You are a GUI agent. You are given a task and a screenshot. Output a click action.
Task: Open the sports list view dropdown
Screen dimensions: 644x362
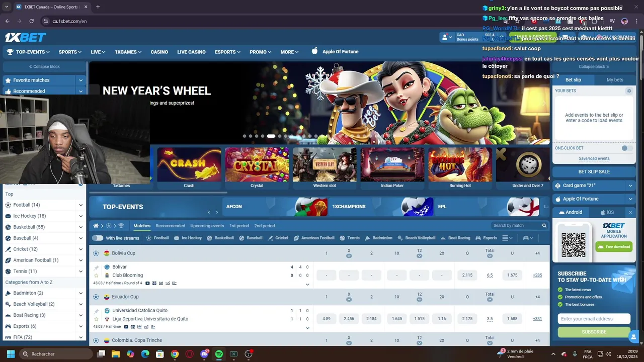(x=507, y=238)
